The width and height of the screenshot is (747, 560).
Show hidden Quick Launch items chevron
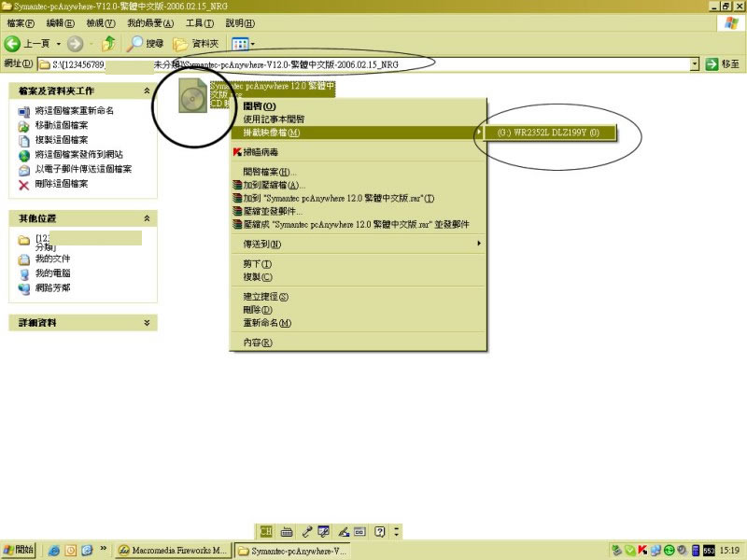(103, 549)
